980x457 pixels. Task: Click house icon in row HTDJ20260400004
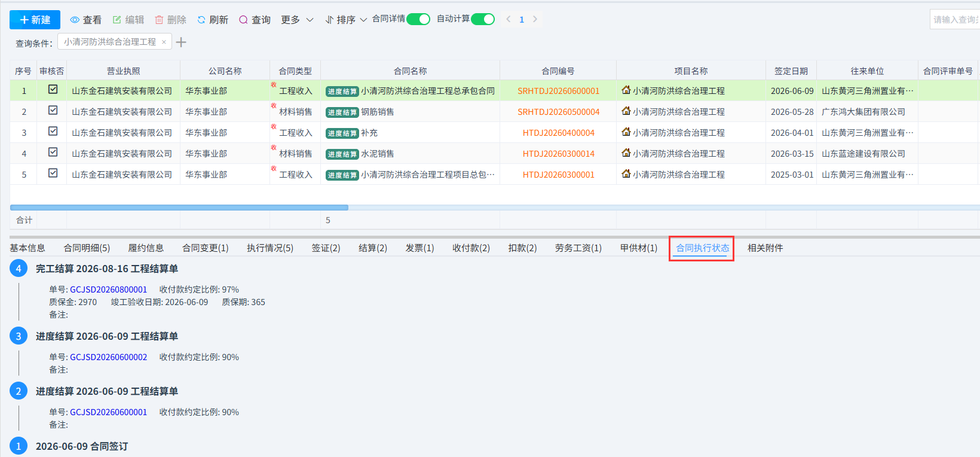click(626, 132)
